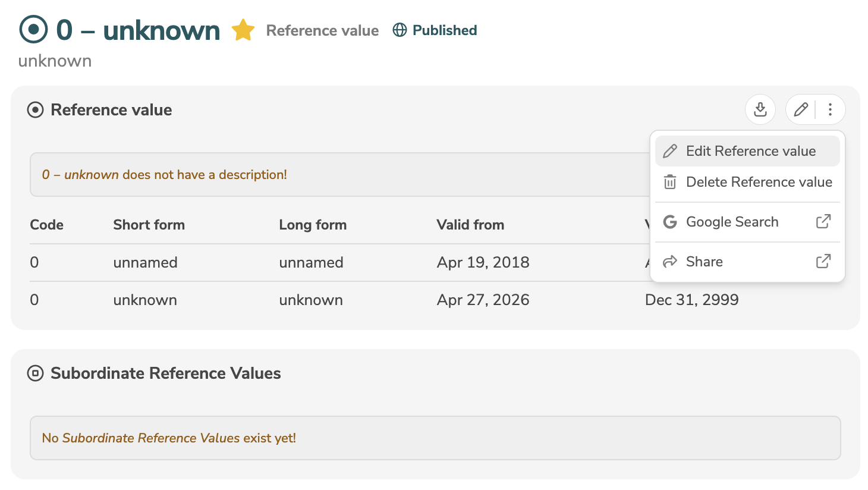Image resolution: width=868 pixels, height=490 pixels.
Task: Click the pencil edit icon button
Action: (x=801, y=109)
